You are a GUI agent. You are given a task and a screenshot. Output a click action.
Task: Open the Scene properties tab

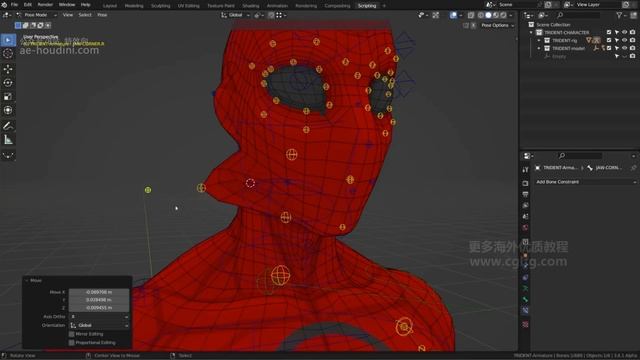(525, 216)
